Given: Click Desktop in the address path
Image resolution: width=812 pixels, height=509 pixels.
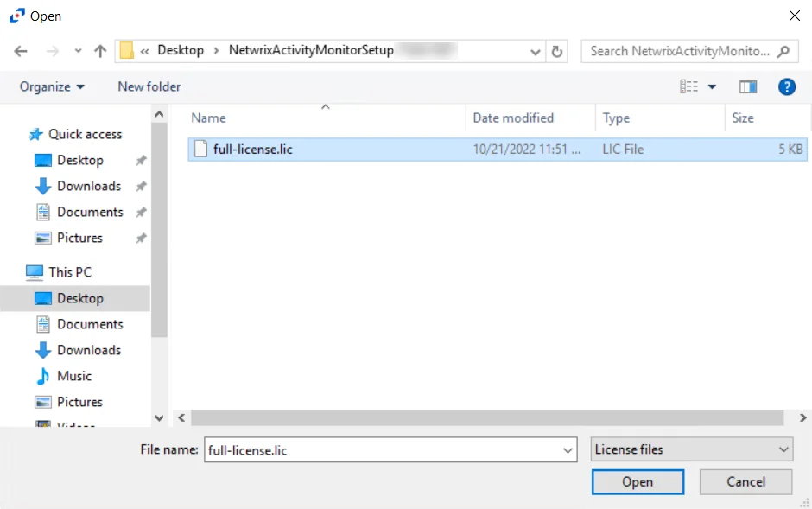Looking at the screenshot, I should [x=181, y=50].
